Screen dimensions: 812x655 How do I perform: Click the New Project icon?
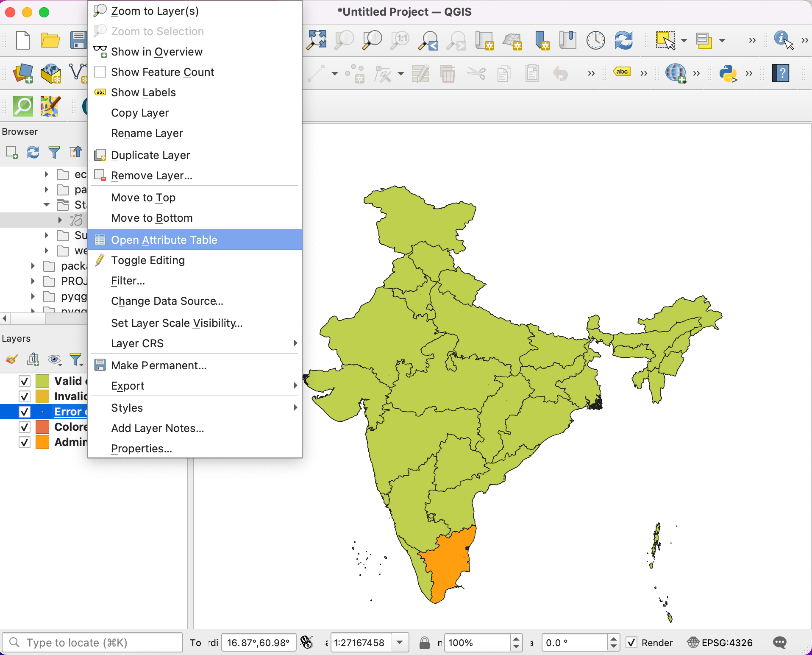click(22, 40)
